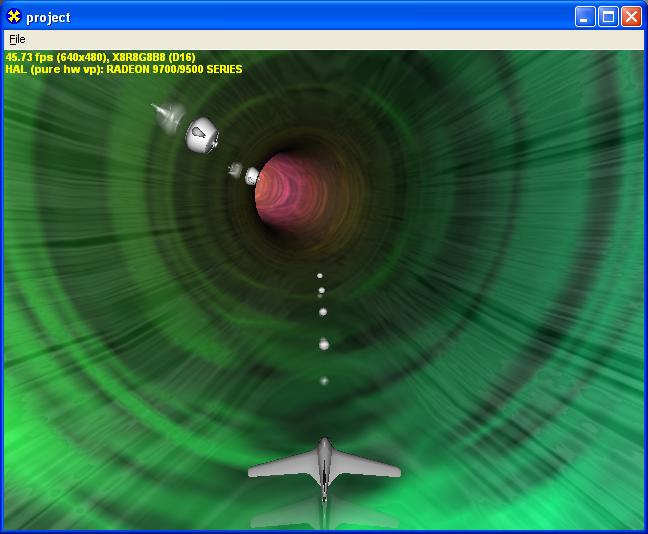Screen dimensions: 648x534
Task: Click the '45.73 fps (640x480)' text line
Action: click(x=100, y=57)
